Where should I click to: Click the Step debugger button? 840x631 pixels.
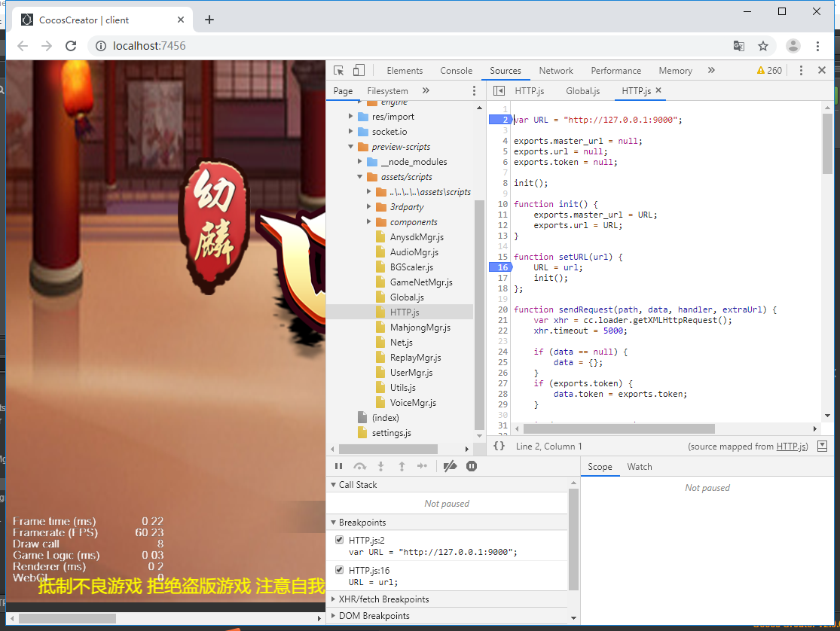(x=422, y=466)
